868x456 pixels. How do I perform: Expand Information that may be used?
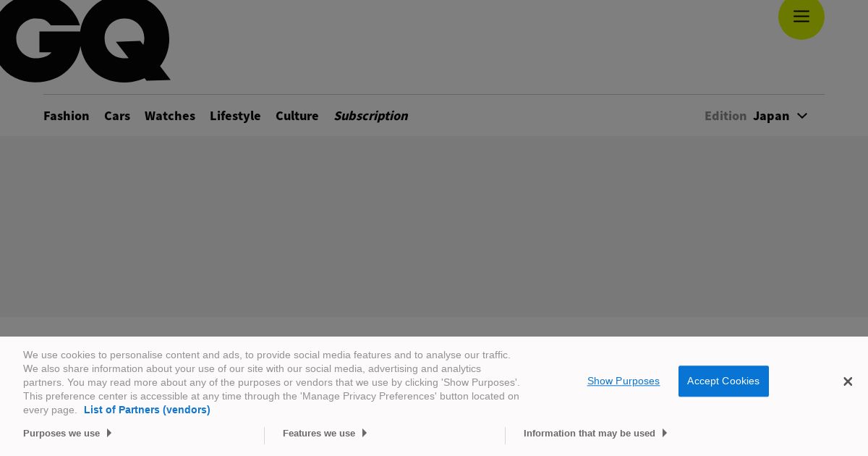coord(595,434)
